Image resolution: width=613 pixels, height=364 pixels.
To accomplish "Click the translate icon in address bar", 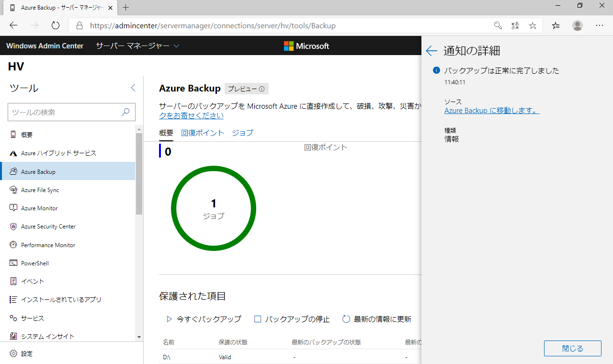I will coord(515,25).
